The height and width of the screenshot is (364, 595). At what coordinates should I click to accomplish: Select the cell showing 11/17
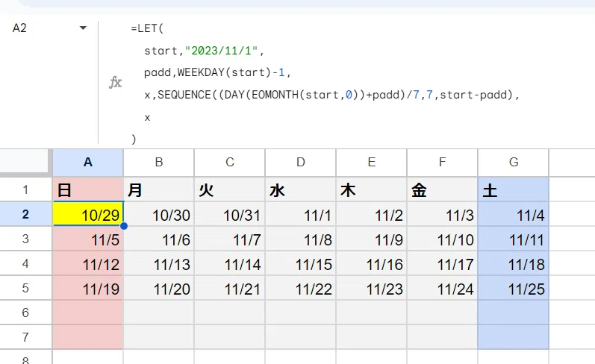click(x=443, y=263)
